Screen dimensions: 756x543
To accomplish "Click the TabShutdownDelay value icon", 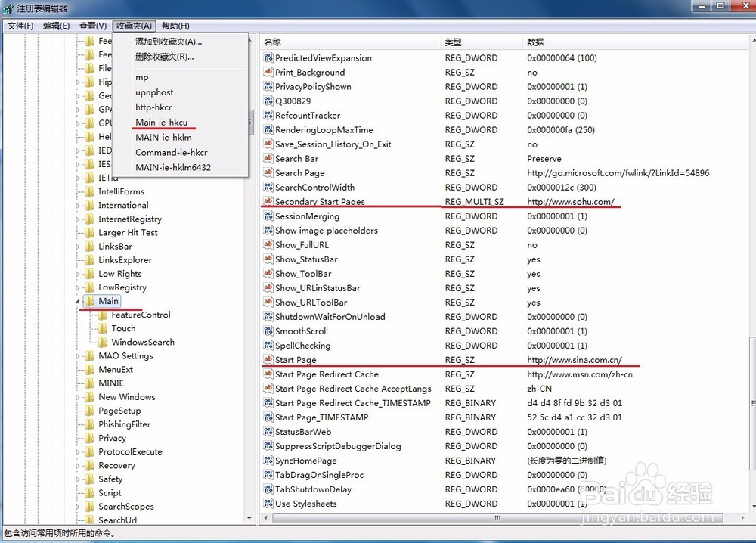I will click(x=268, y=489).
